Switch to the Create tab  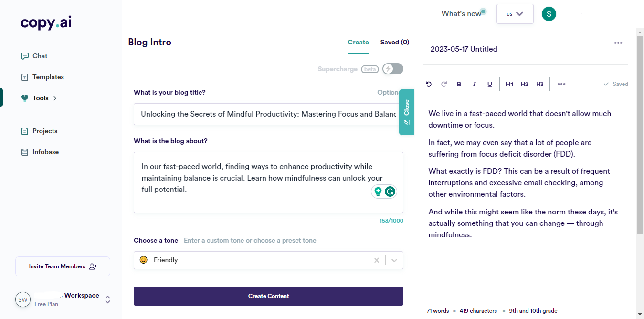coord(358,42)
